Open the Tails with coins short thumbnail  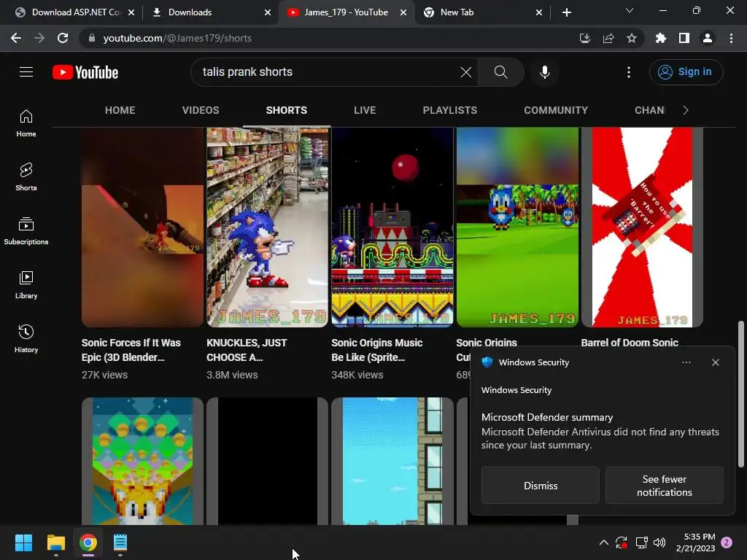click(x=142, y=461)
